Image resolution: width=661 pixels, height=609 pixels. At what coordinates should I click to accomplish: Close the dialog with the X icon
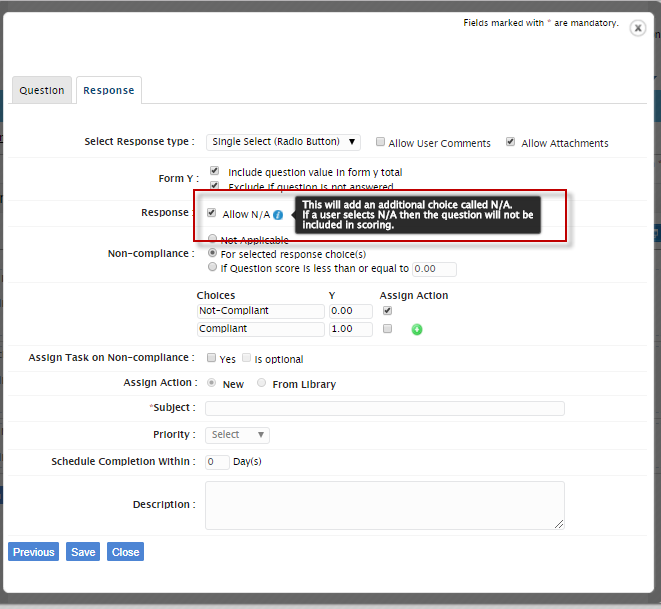[638, 28]
